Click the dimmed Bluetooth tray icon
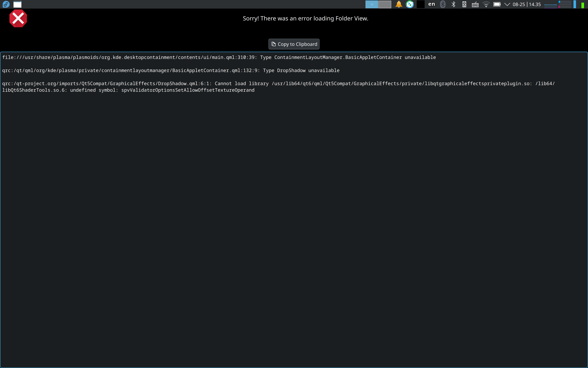The image size is (588, 368). click(443, 4)
